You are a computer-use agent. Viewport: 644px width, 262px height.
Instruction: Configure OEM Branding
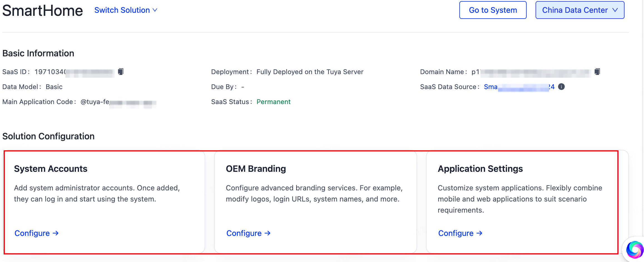(244, 233)
